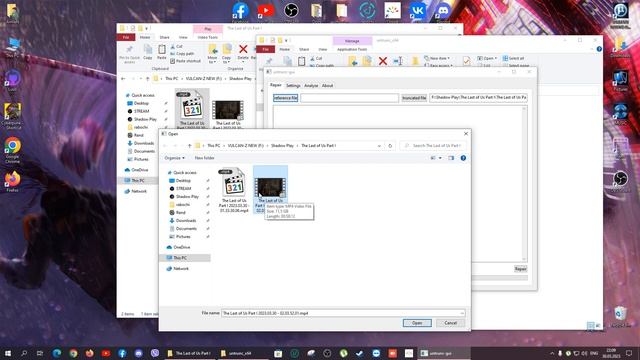
Task: Open Discord from the taskbar
Action: (x=138, y=353)
